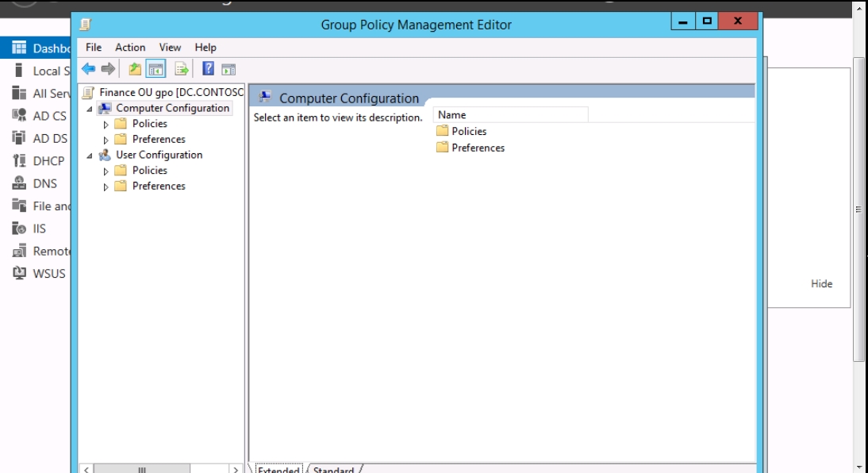Click Hide link in Server Manager
This screenshot has height=473, width=868.
(x=821, y=283)
